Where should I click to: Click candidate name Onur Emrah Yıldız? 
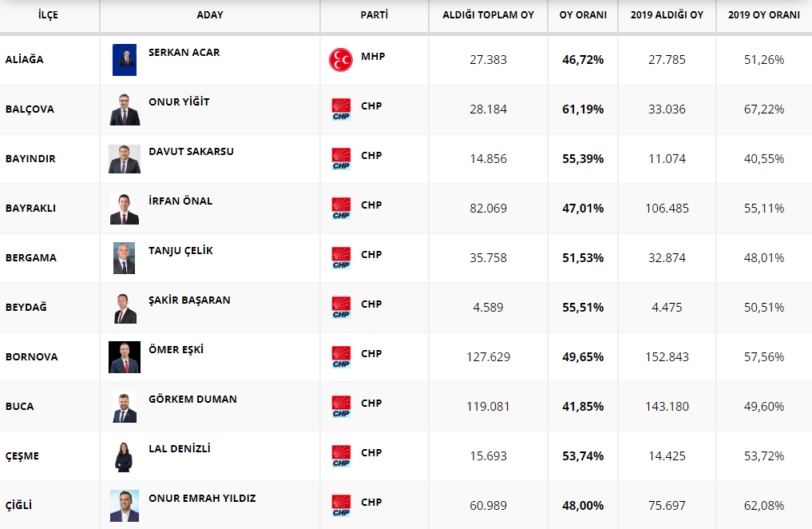pyautogui.click(x=202, y=499)
